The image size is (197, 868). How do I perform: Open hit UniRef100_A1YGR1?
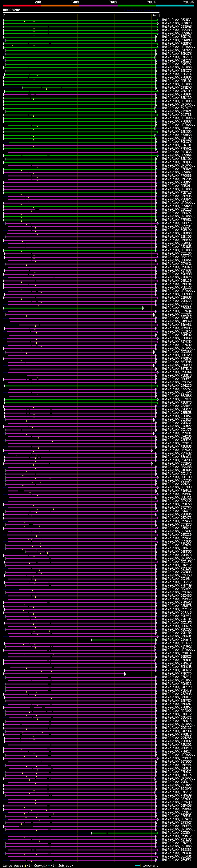[x=177, y=111]
